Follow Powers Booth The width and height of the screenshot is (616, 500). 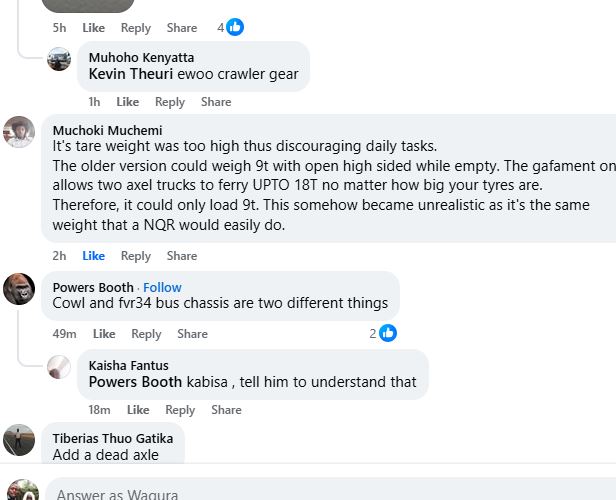point(162,288)
